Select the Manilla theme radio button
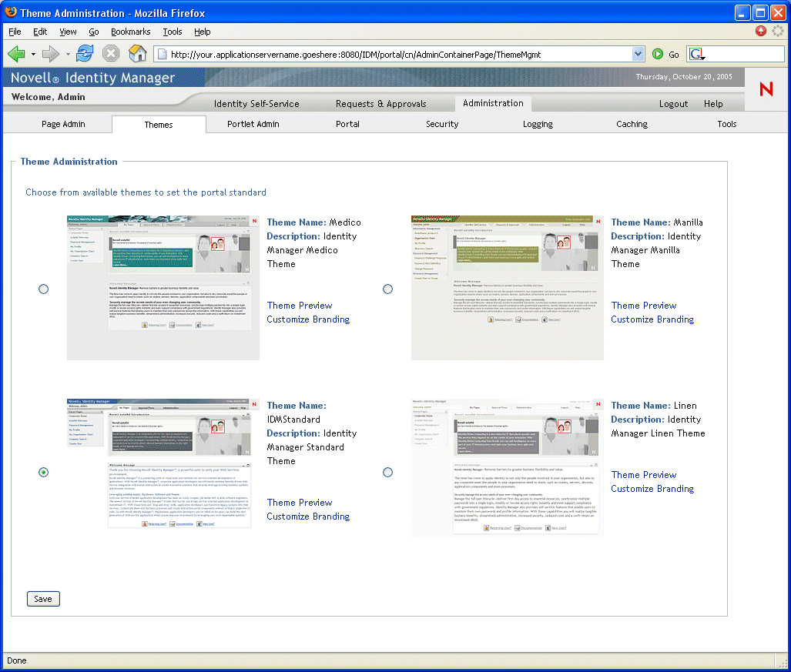Viewport: 791px width, 672px height. [387, 289]
